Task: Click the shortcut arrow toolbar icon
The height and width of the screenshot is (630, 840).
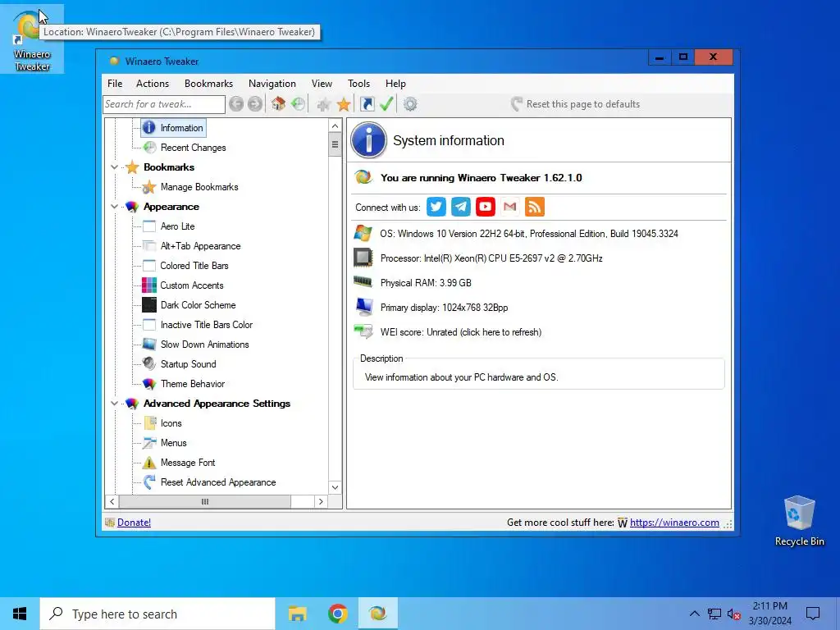Action: click(367, 104)
